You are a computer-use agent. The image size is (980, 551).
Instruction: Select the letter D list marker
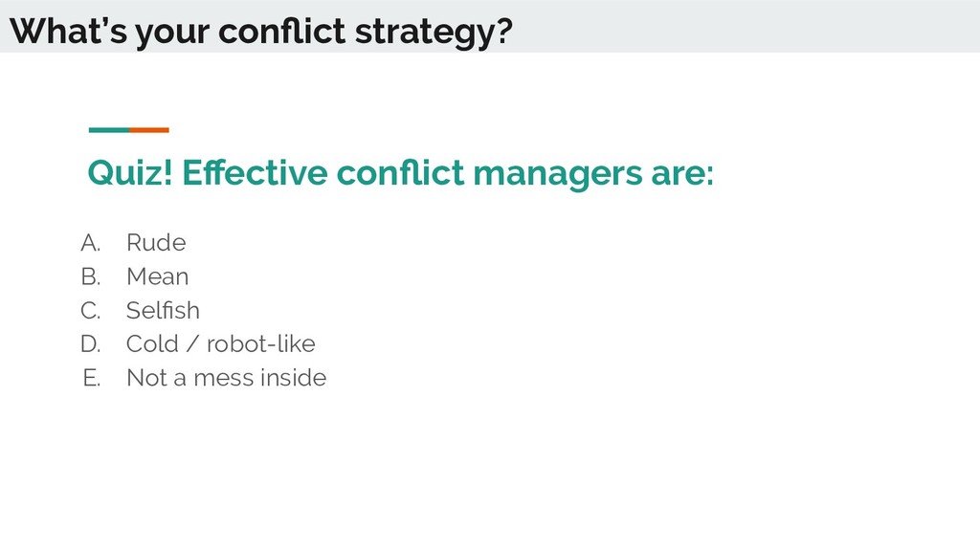point(91,343)
